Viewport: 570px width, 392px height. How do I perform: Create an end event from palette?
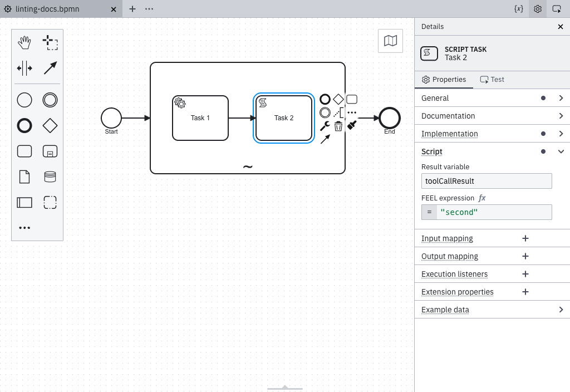click(24, 126)
